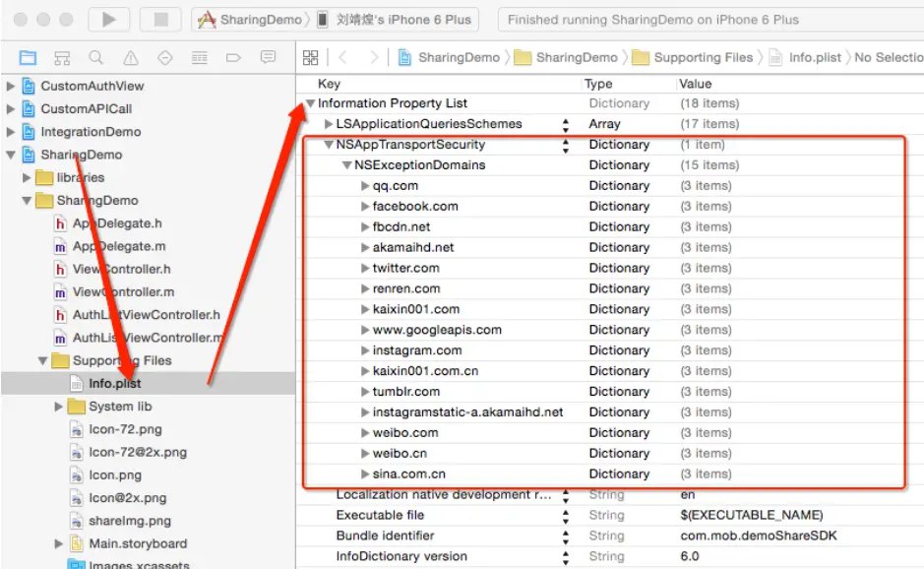The image size is (924, 569).
Task: Click SharingDemo folder in the jump bar
Action: (566, 57)
